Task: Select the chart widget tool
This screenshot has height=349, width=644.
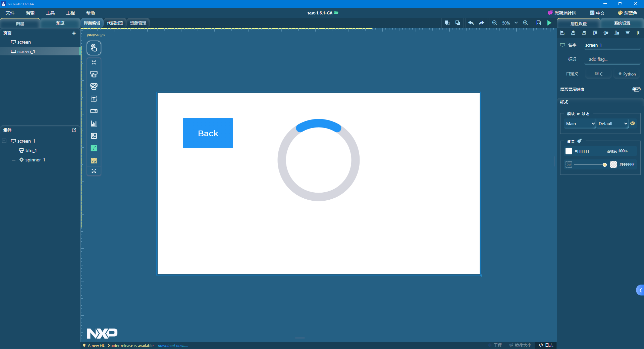Action: (x=94, y=123)
